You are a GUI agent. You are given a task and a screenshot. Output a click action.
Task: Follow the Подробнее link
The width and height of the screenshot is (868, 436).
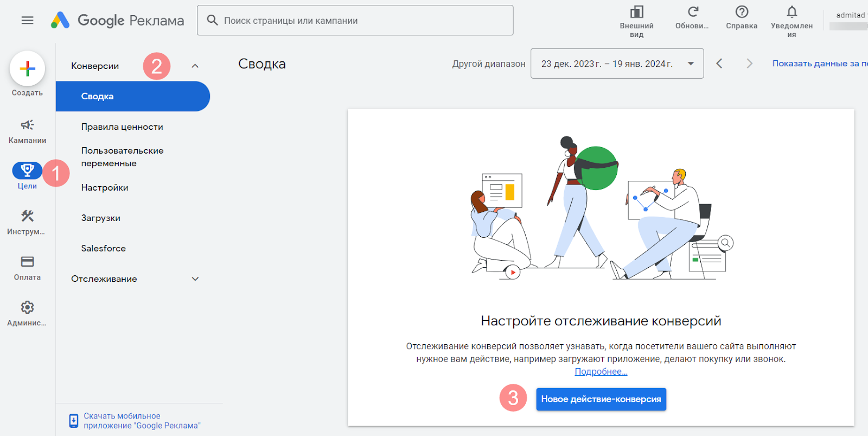601,372
